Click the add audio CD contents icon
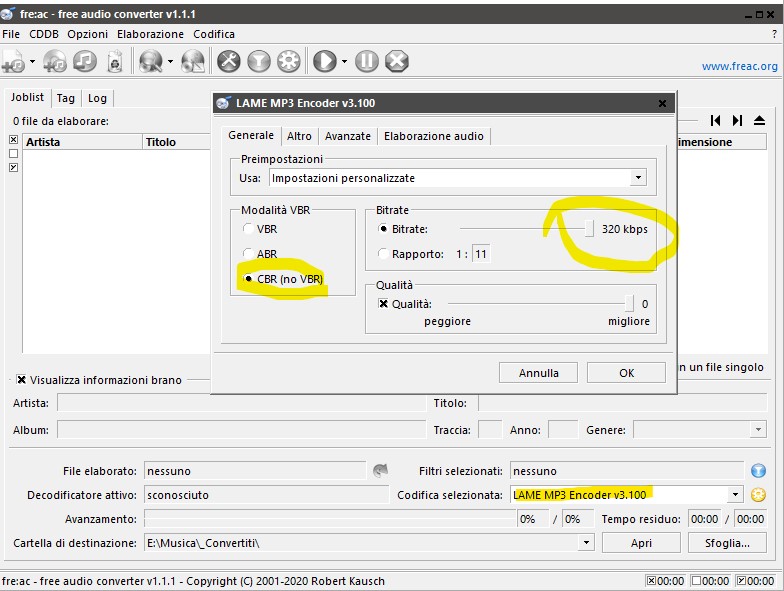 pyautogui.click(x=54, y=62)
